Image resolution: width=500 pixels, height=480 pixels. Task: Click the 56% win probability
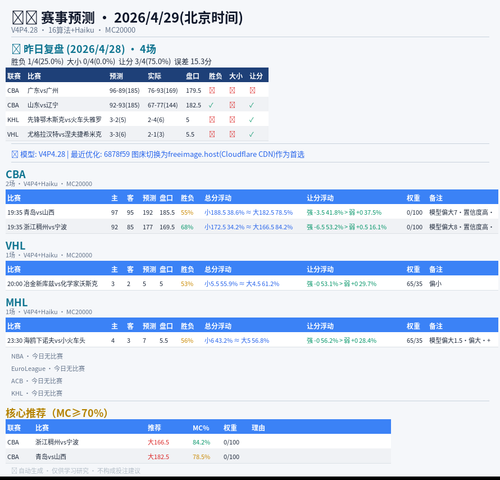(x=187, y=340)
